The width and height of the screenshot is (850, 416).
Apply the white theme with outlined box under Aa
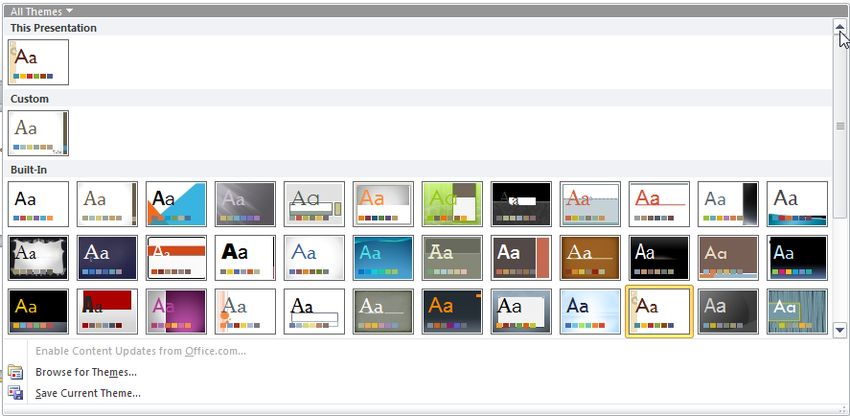(314, 311)
